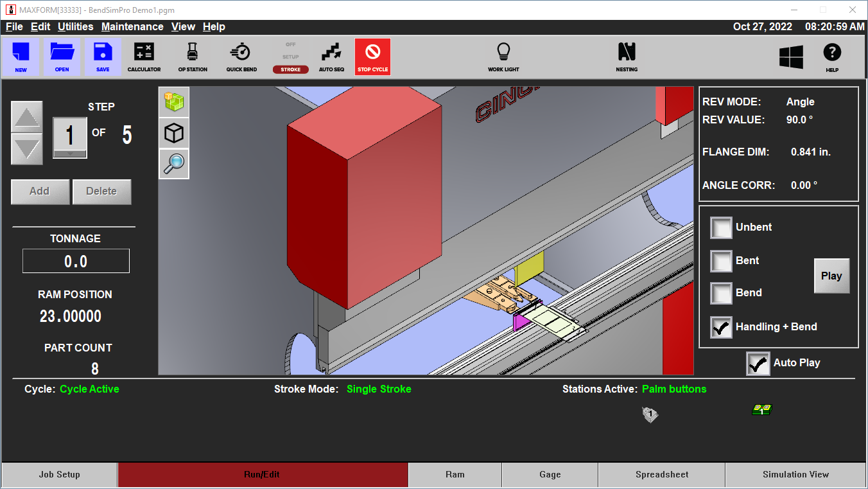Select the Run/Edit tab
The width and height of the screenshot is (868, 489).
pos(263,475)
